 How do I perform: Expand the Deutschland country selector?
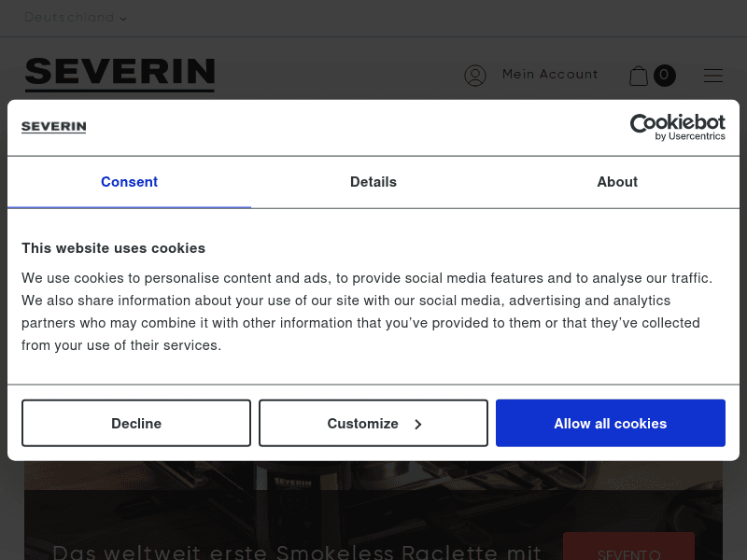pyautogui.click(x=70, y=17)
